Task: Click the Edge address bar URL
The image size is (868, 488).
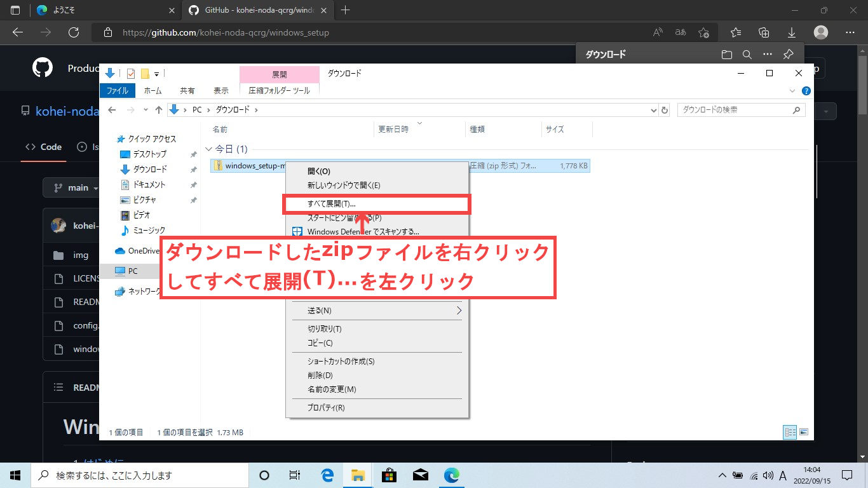Action: pyautogui.click(x=226, y=32)
